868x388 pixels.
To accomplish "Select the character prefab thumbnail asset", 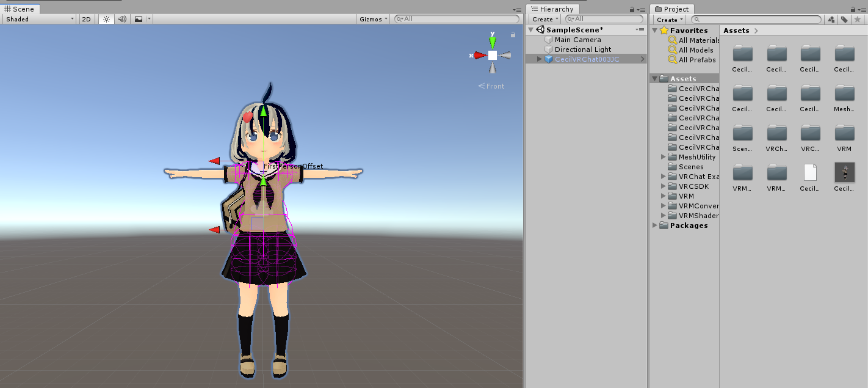I will (x=844, y=173).
